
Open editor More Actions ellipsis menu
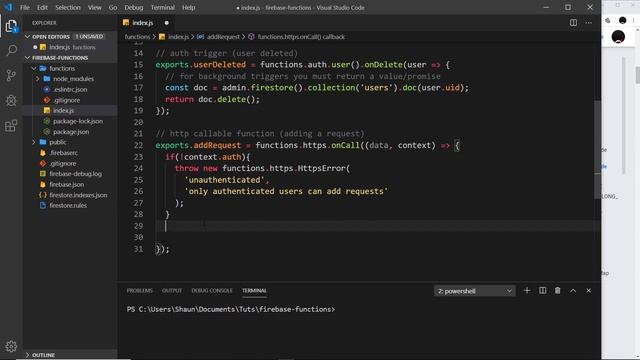[x=588, y=23]
